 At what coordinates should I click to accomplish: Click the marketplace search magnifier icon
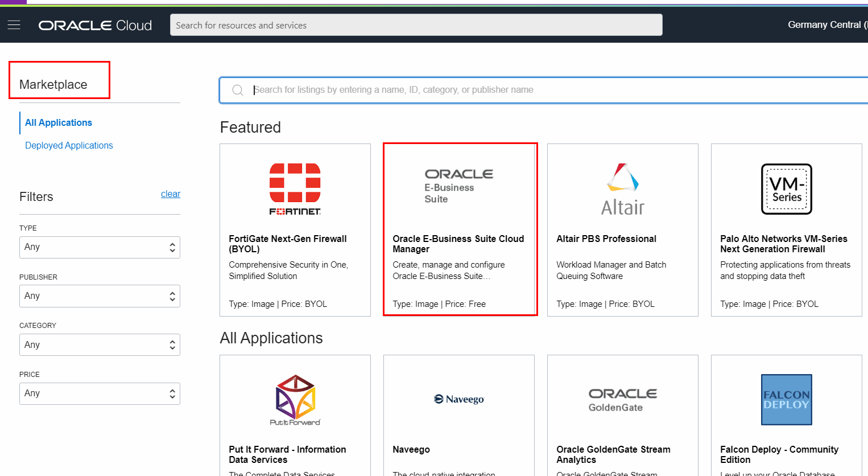click(x=238, y=89)
